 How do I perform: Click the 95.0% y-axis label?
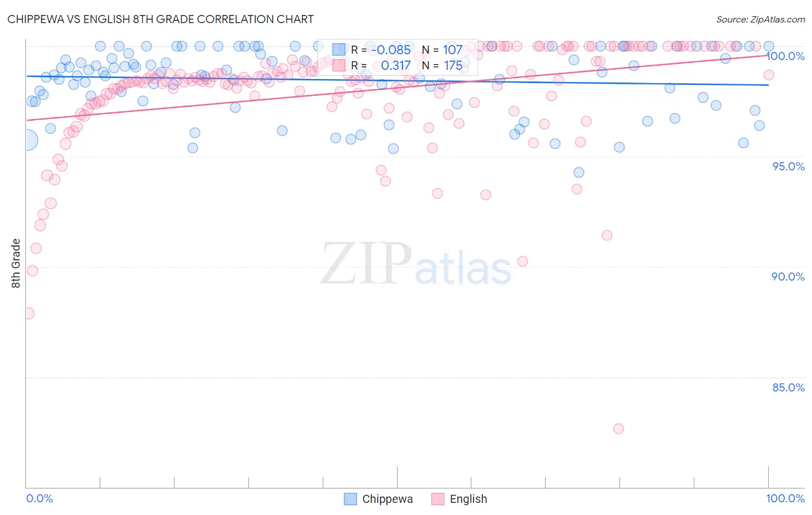point(788,166)
